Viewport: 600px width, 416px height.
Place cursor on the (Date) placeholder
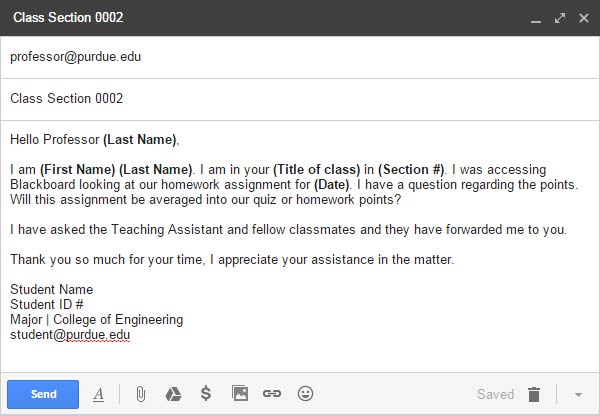pyautogui.click(x=331, y=185)
